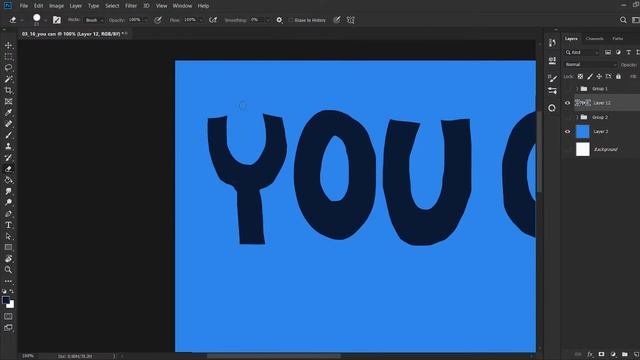Toggle pressure for size button
640x360 pixels.
(337, 20)
